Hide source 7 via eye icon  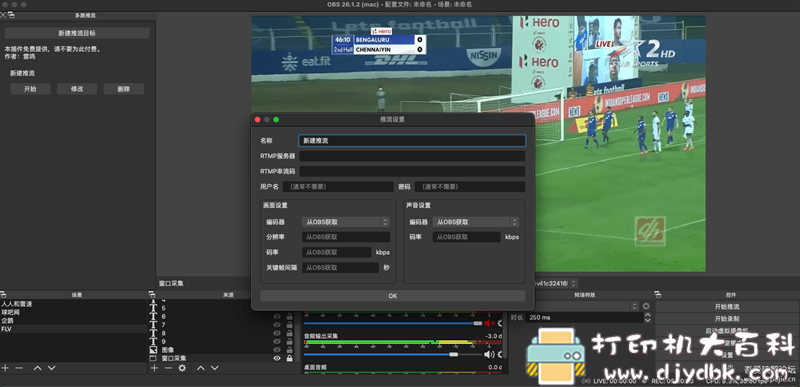coord(277,325)
